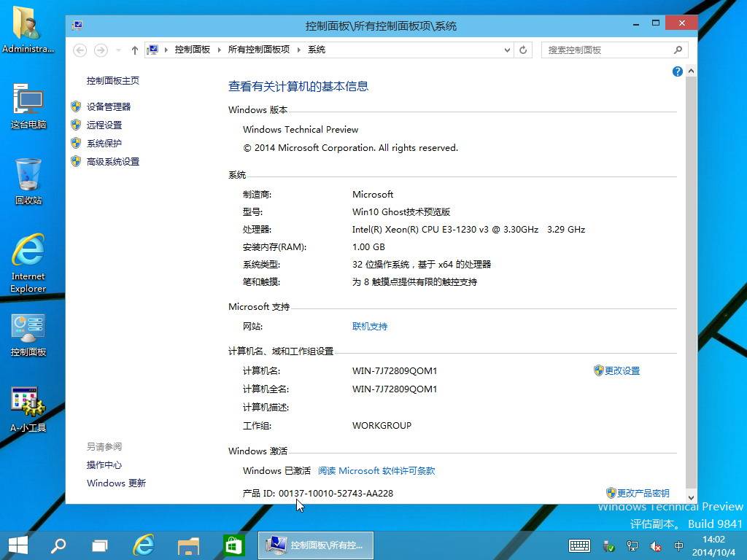Click the Forward navigation arrow

point(101,50)
